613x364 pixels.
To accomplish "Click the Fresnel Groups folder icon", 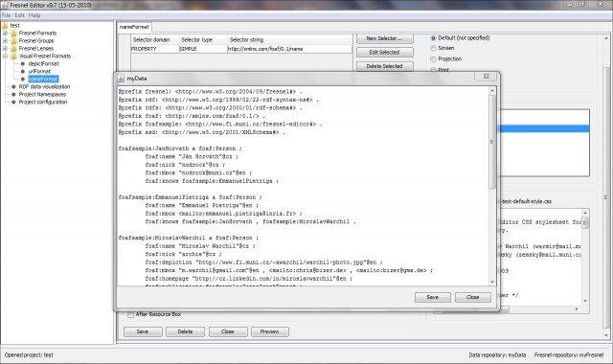I will (x=14, y=40).
